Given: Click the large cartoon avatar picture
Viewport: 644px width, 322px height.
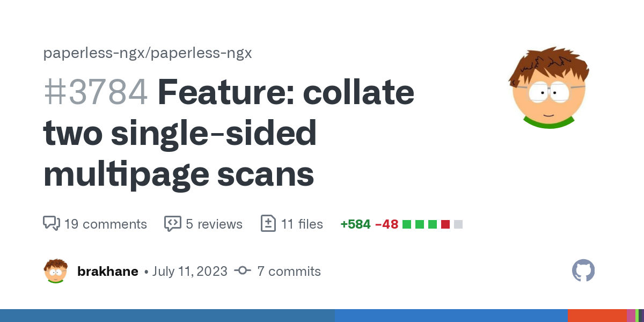Looking at the screenshot, I should pyautogui.click(x=548, y=87).
